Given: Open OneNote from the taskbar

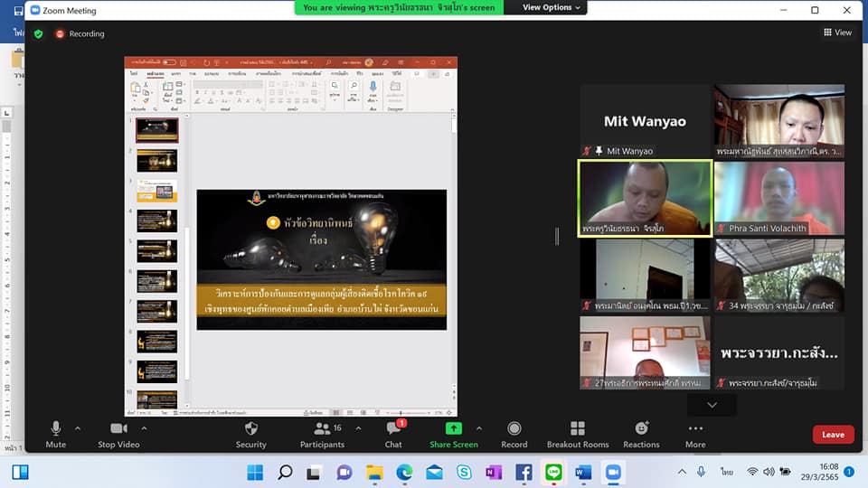Looking at the screenshot, I should point(494,472).
